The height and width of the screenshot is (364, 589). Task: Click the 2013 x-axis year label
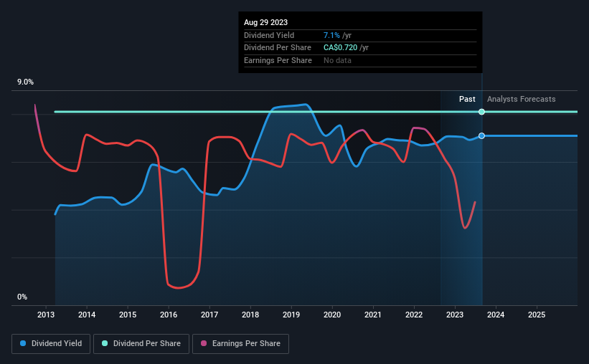pos(46,315)
